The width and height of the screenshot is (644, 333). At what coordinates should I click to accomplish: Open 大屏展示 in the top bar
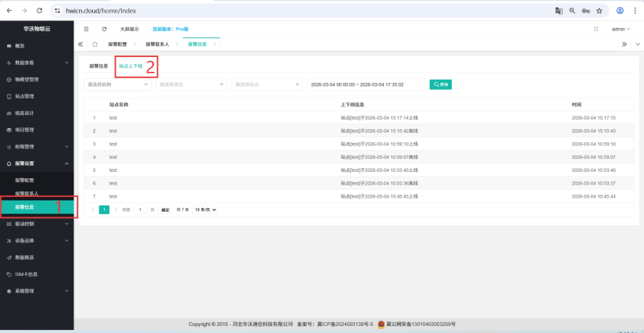128,29
